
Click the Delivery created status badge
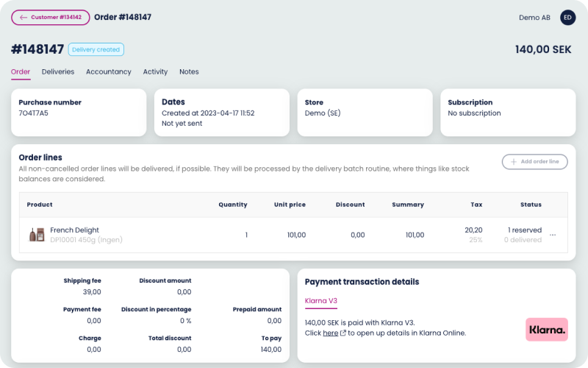tap(96, 49)
